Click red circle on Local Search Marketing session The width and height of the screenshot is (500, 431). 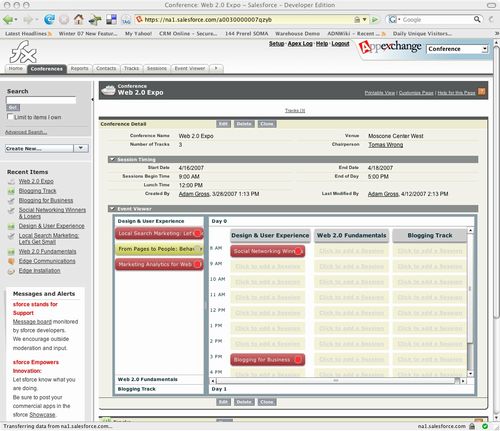tap(197, 233)
